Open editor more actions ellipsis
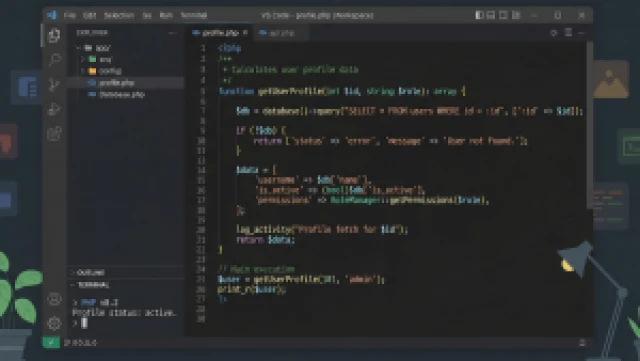Screen dimensions: 640x361 pos(582,33)
